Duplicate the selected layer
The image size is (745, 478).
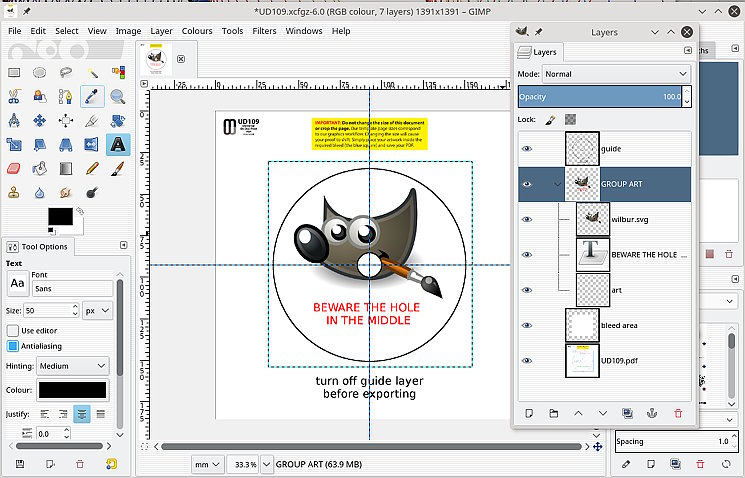click(628, 413)
